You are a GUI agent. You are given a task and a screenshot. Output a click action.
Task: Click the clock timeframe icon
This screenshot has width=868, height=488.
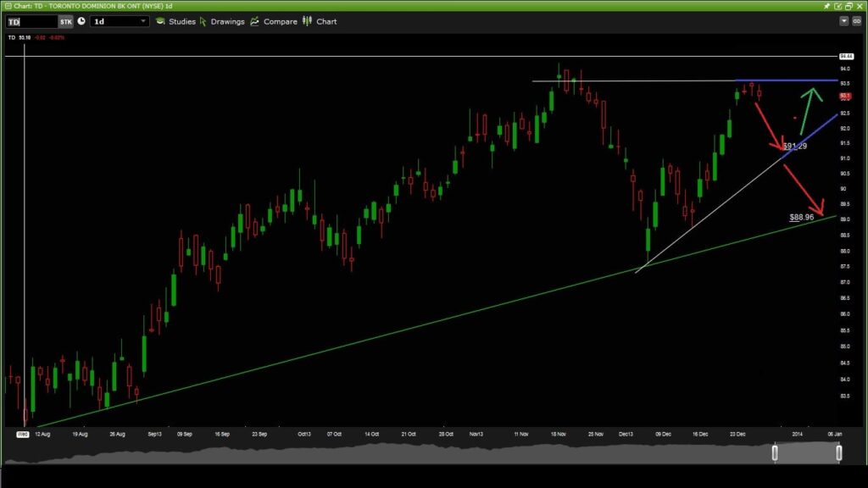[x=81, y=21]
